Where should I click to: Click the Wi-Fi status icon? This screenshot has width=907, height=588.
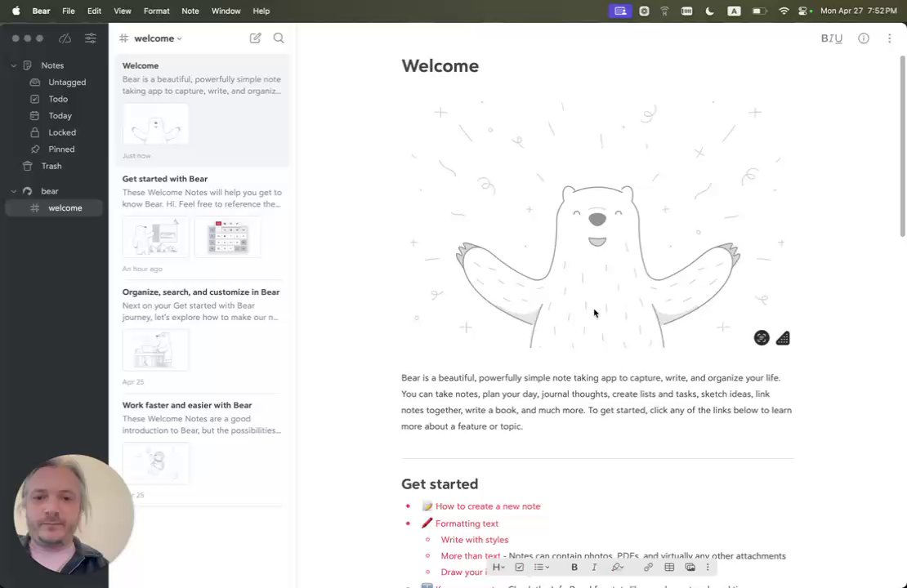[784, 11]
